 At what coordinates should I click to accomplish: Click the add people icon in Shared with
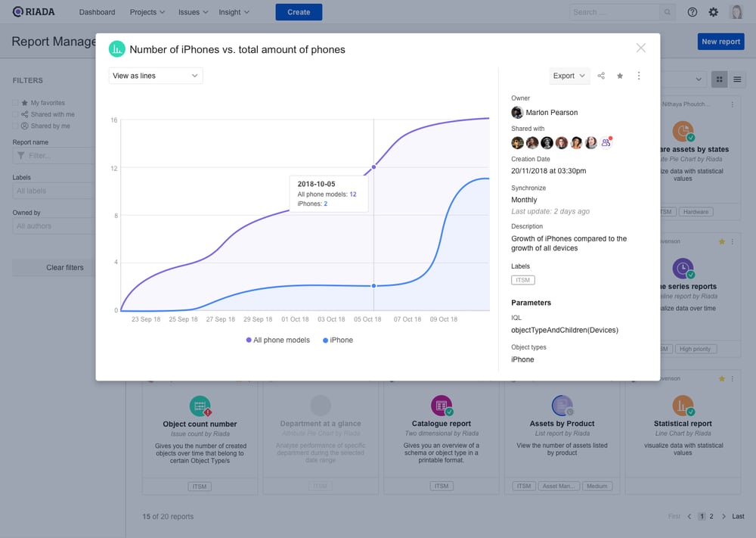[x=606, y=143]
